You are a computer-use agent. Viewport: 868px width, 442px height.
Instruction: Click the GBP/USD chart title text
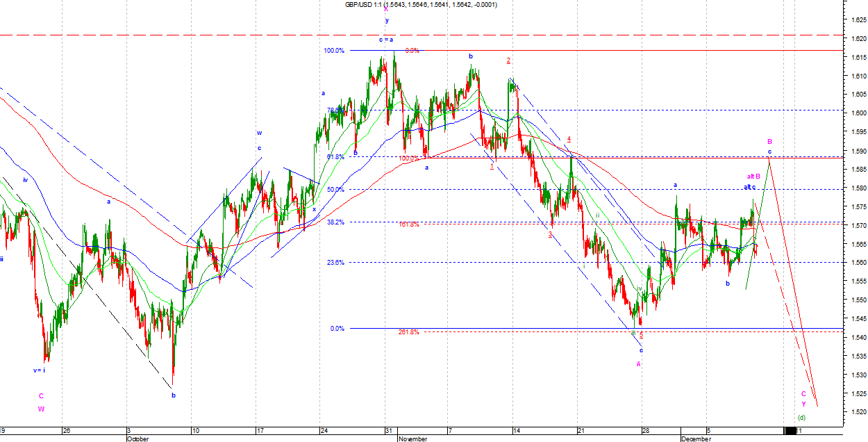coord(421,5)
